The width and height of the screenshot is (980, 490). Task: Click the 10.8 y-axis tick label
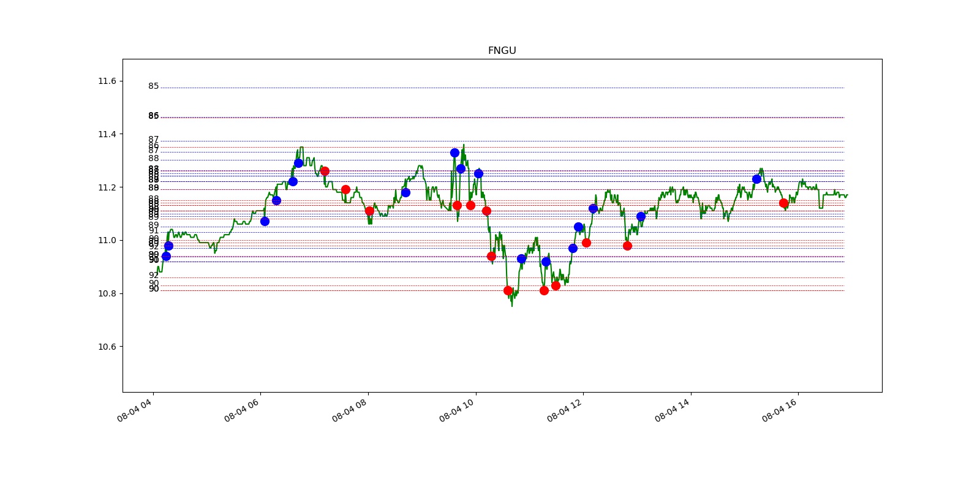[107, 293]
